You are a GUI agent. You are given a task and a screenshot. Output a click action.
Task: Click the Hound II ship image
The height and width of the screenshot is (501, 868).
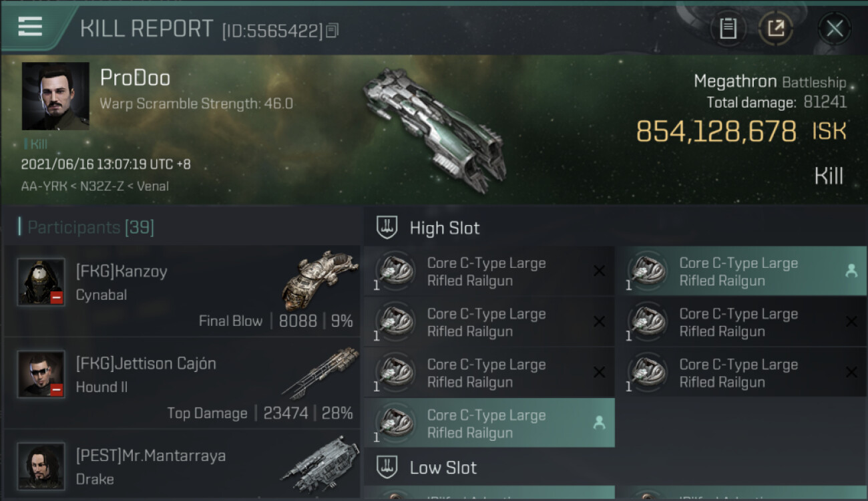(320, 372)
